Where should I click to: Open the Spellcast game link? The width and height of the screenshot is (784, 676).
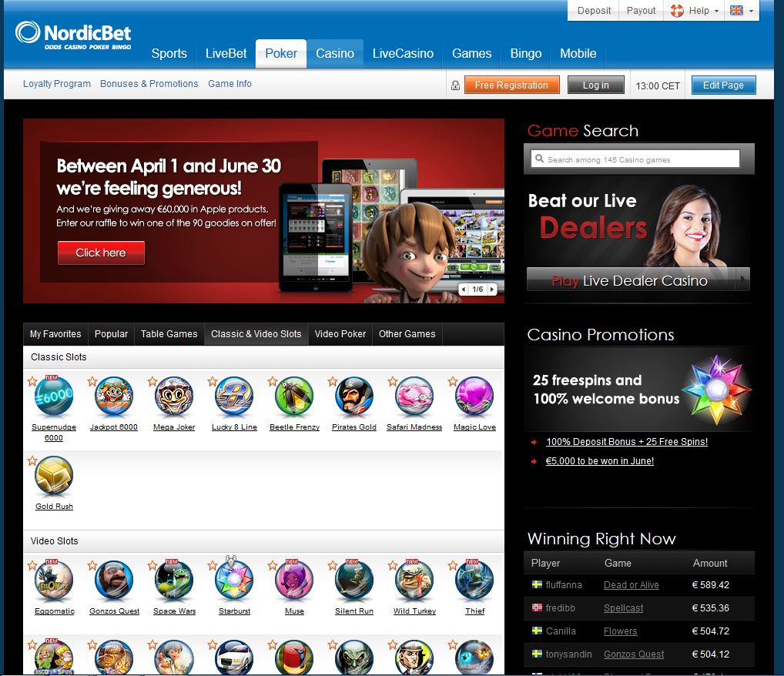pyautogui.click(x=624, y=608)
